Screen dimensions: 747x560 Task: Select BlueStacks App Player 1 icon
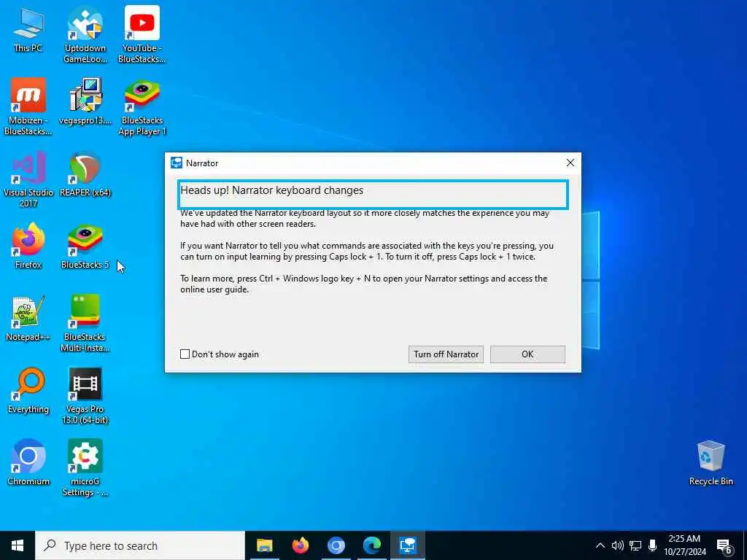coord(142,107)
